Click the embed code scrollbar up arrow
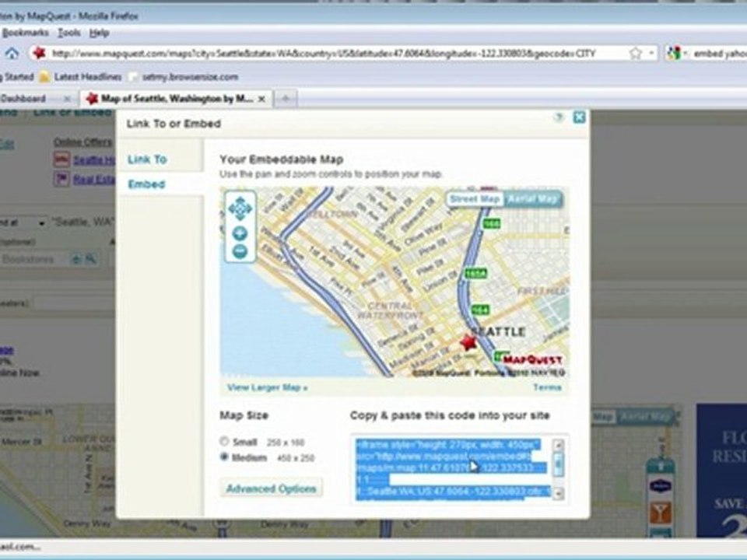747x560 pixels. tap(558, 445)
